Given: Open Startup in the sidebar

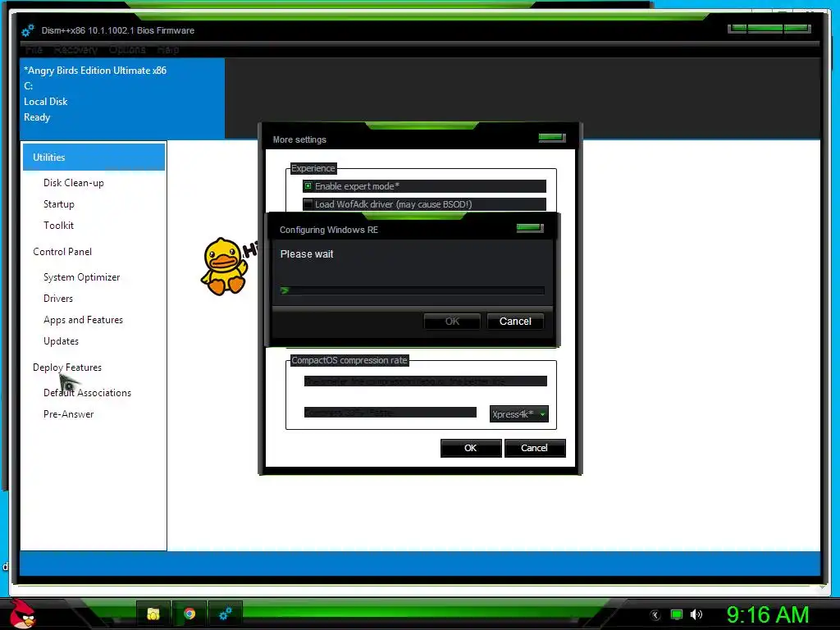Looking at the screenshot, I should pos(59,204).
